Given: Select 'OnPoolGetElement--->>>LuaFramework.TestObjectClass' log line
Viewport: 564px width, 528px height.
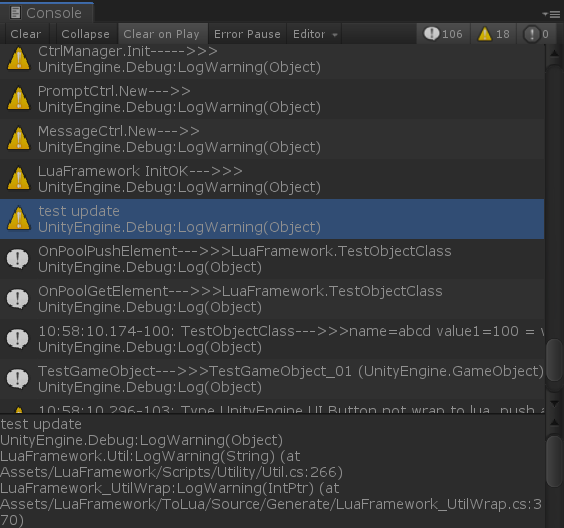Looking at the screenshot, I should [x=272, y=299].
